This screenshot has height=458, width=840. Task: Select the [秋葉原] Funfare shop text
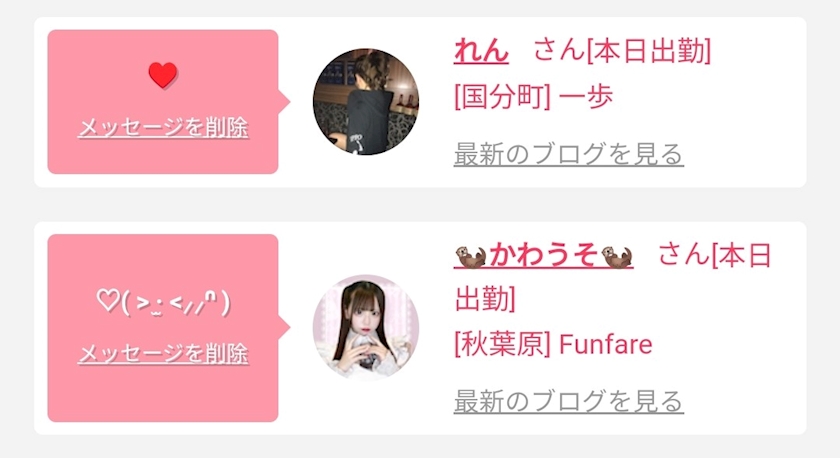[x=553, y=344]
